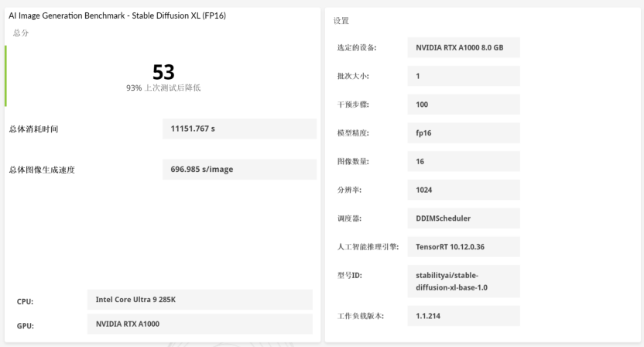Click the GPU field showing NVIDIA RTX A1000
Viewport: 644px width, 347px height.
pyautogui.click(x=200, y=324)
